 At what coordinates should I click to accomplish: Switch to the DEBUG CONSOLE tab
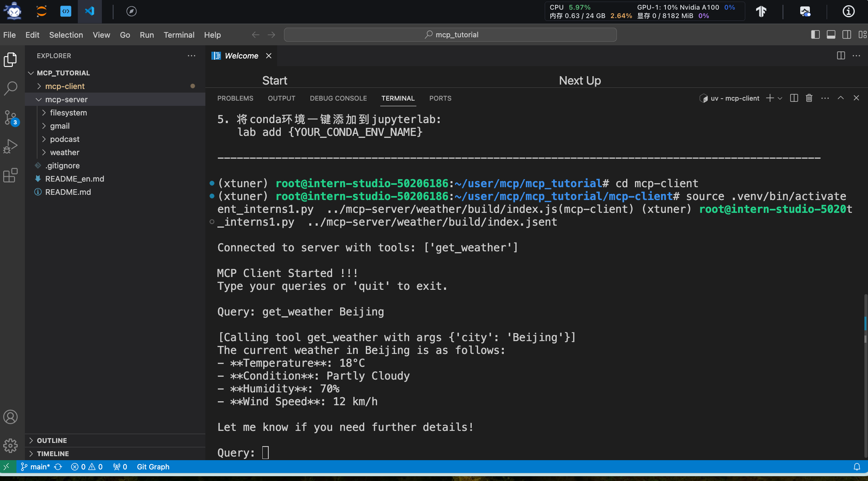[338, 98]
